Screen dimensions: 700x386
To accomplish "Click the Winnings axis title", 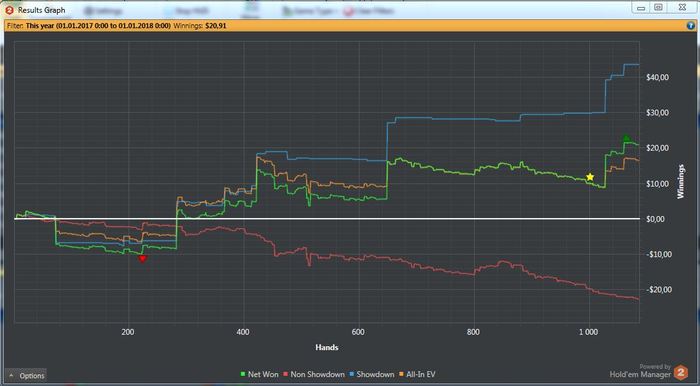I will click(681, 181).
